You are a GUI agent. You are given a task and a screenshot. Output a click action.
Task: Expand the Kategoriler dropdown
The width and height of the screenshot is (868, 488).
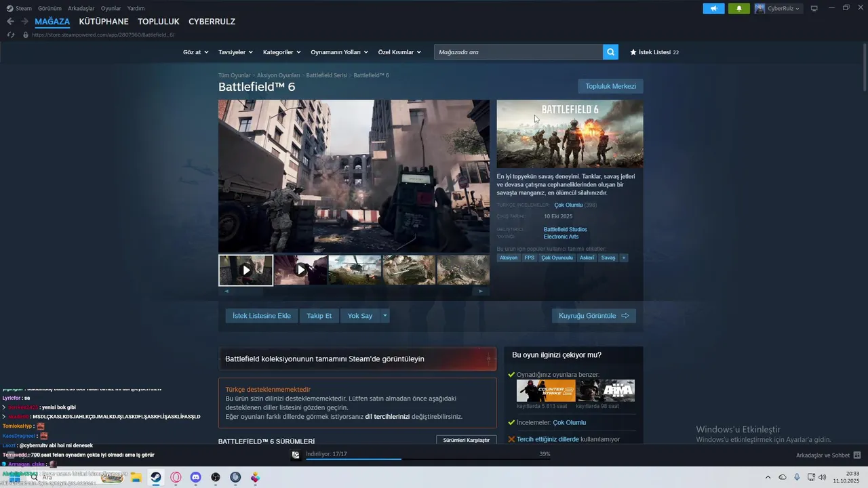281,52
